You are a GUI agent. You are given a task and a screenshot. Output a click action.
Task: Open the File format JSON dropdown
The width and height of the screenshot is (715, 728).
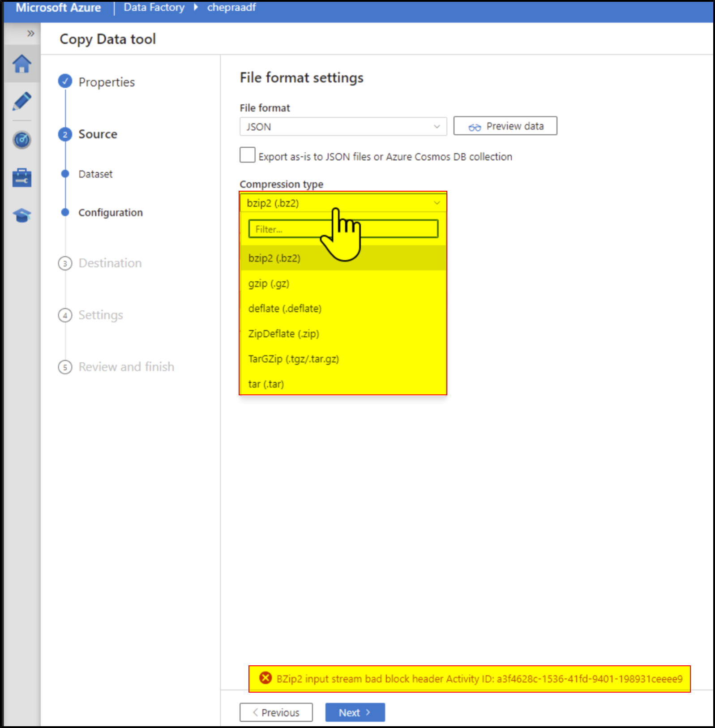[343, 127]
